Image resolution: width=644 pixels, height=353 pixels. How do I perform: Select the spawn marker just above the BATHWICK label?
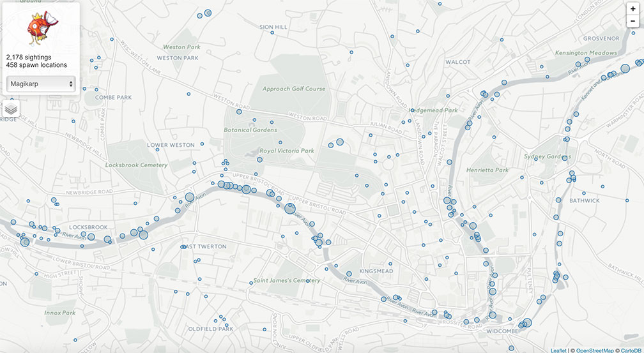(583, 193)
